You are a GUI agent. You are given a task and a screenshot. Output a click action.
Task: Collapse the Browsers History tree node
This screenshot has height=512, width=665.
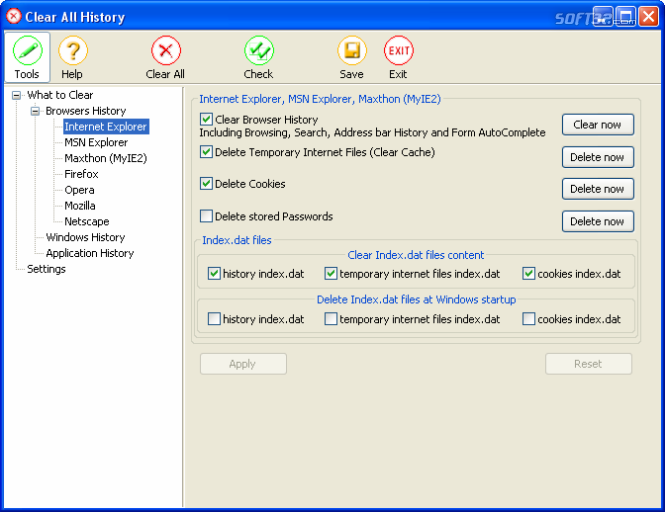(x=35, y=111)
